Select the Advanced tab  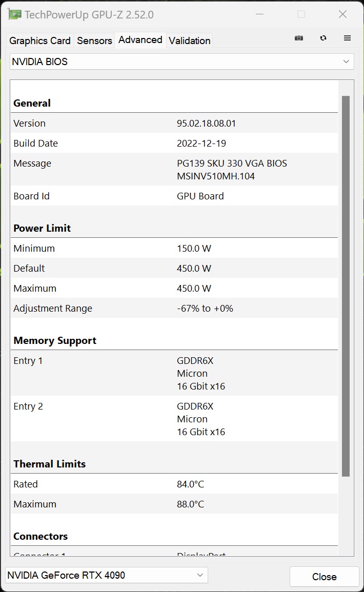click(140, 40)
